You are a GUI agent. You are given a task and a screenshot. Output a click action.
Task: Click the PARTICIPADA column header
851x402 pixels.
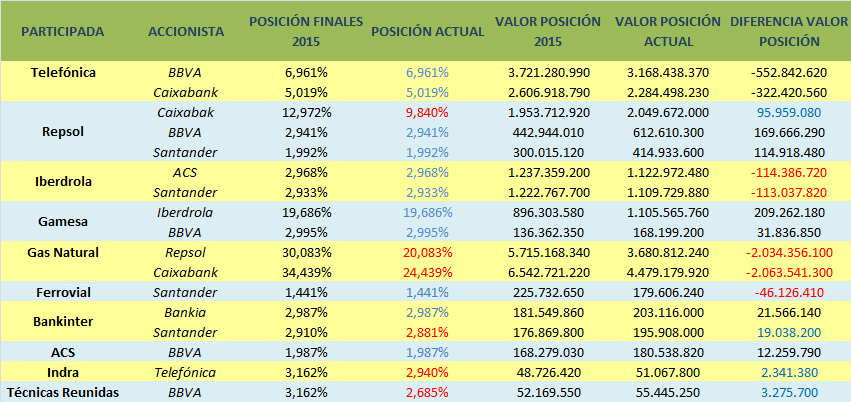pyautogui.click(x=62, y=31)
